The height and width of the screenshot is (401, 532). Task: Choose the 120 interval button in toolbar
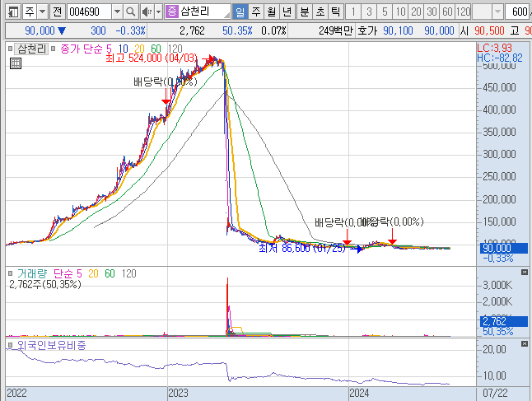tap(463, 12)
